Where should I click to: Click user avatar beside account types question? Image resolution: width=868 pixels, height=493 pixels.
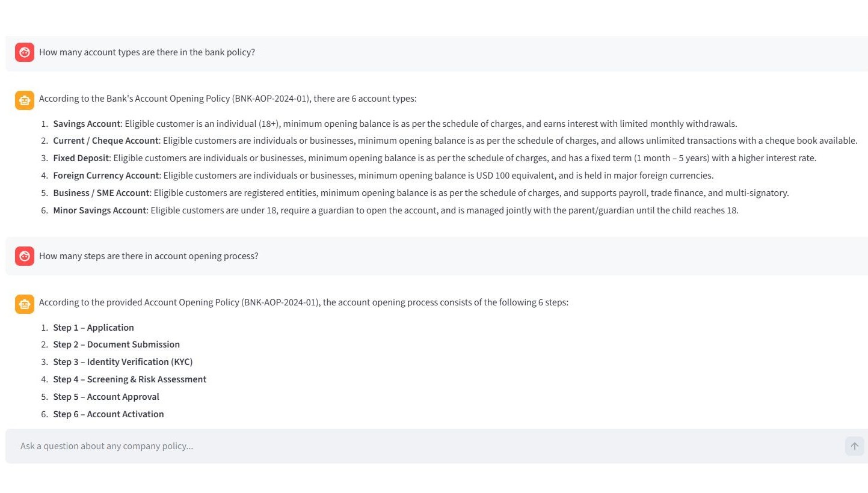pos(25,52)
